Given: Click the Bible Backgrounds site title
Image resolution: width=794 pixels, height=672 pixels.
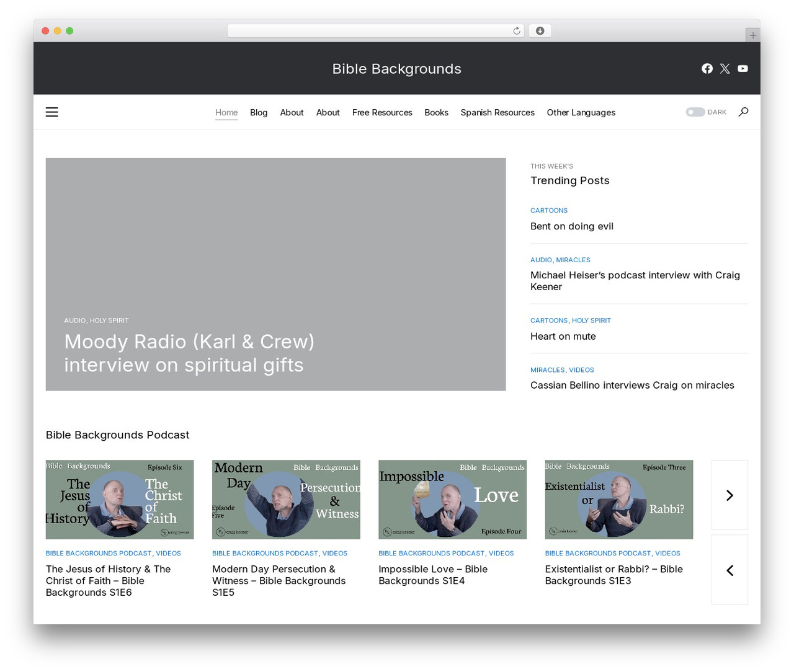Looking at the screenshot, I should click(x=397, y=69).
